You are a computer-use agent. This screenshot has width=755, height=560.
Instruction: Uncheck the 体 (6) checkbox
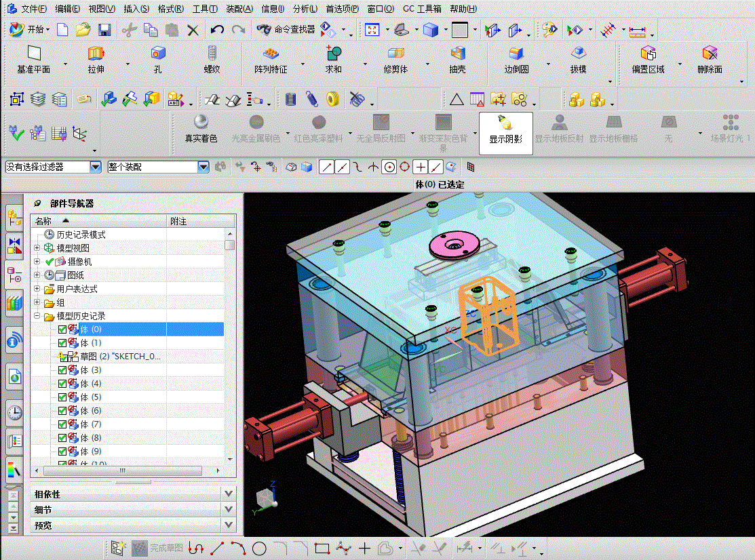[62, 411]
